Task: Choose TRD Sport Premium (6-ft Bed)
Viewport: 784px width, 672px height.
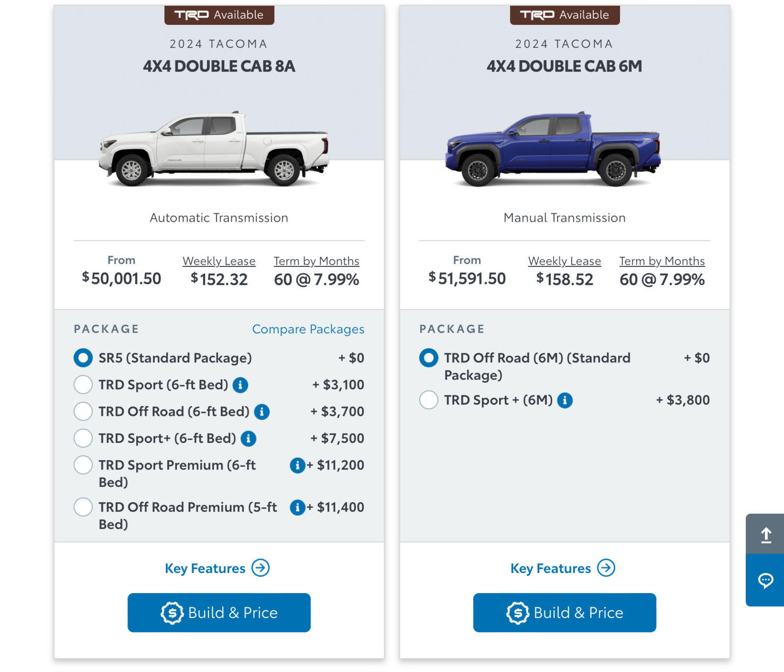Action: (83, 465)
